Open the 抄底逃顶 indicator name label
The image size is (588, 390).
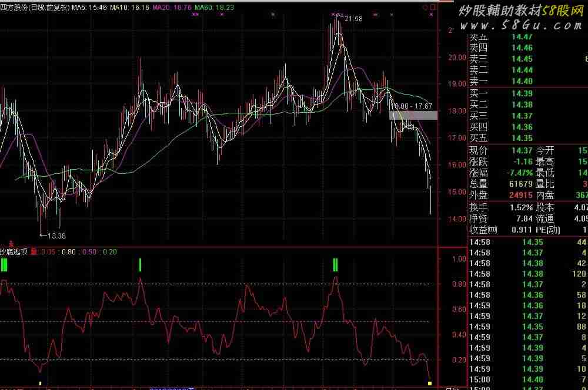point(14,252)
